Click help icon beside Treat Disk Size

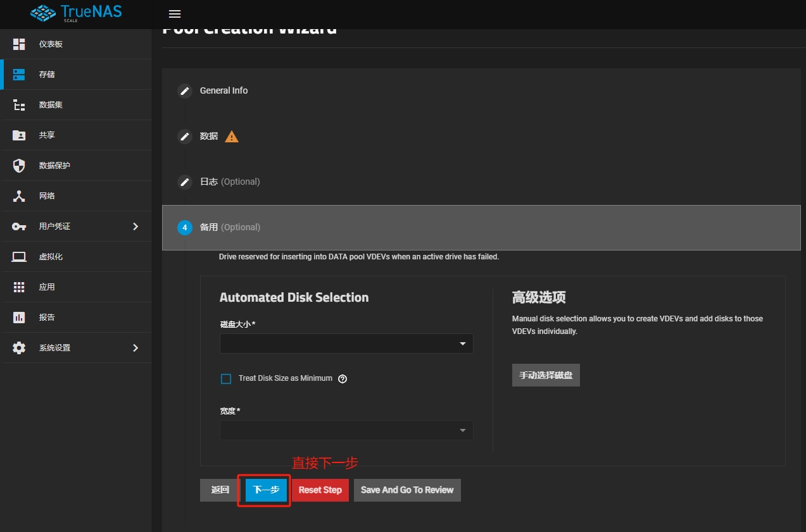343,379
